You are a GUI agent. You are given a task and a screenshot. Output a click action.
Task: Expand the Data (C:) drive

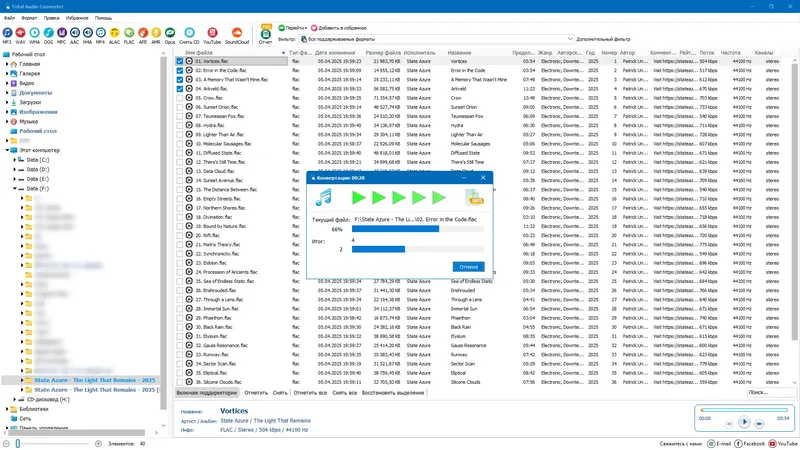(15, 160)
